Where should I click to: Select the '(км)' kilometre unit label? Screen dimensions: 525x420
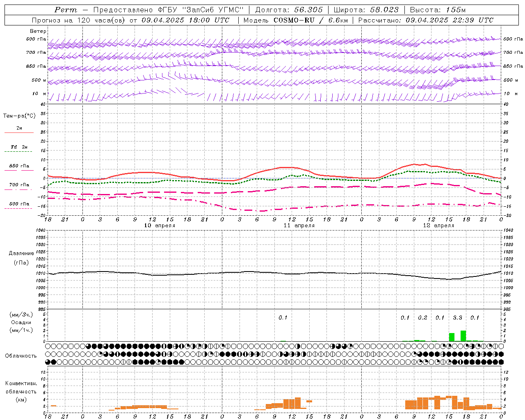(21, 399)
